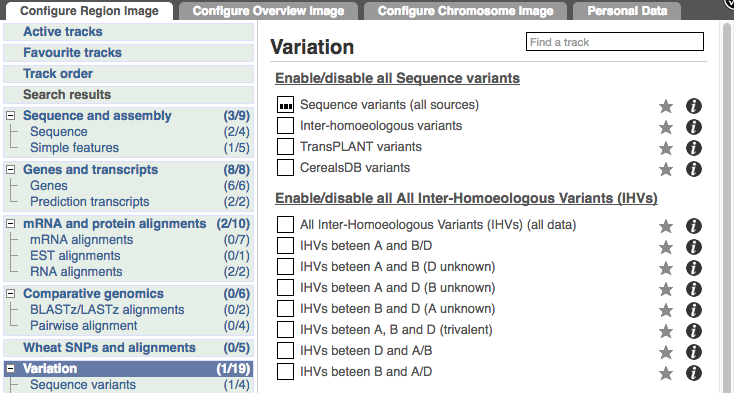
Task: Show info icon for CerealsDB variants
Action: click(x=693, y=169)
